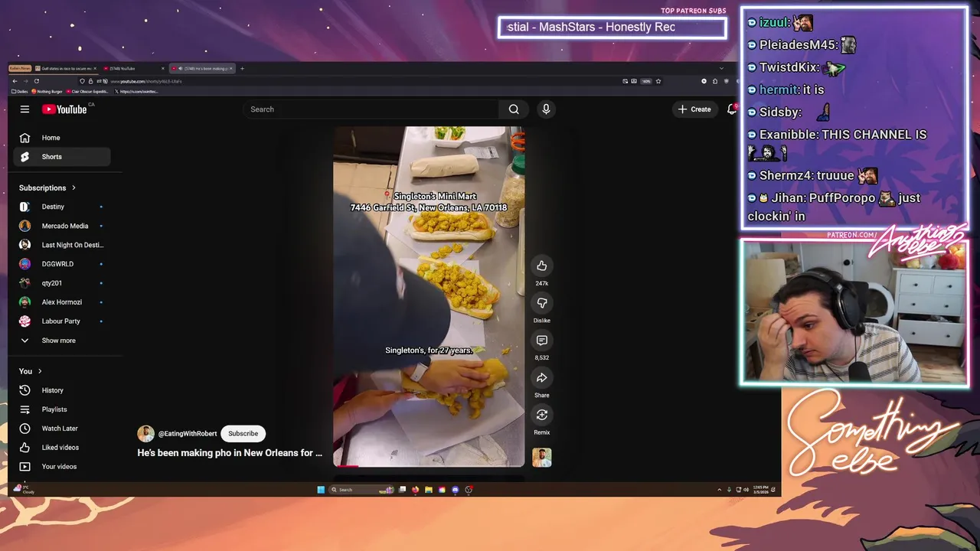Screen dimensions: 980x551
Task: Open Firefox from the taskbar
Action: coord(415,490)
